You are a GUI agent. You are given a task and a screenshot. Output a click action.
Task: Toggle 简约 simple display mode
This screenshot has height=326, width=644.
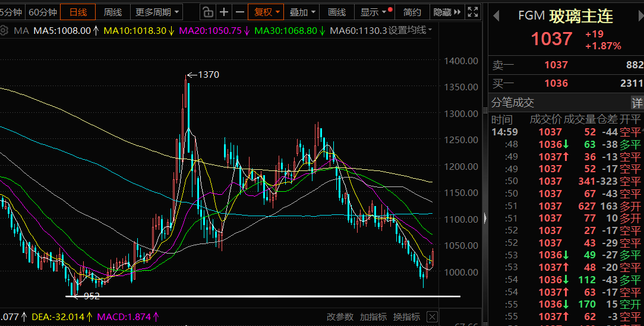point(412,12)
